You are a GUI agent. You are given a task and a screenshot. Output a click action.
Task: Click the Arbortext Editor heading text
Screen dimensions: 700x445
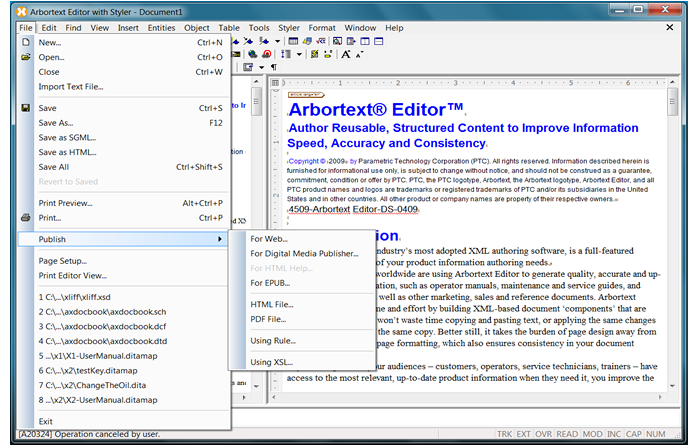pyautogui.click(x=376, y=109)
